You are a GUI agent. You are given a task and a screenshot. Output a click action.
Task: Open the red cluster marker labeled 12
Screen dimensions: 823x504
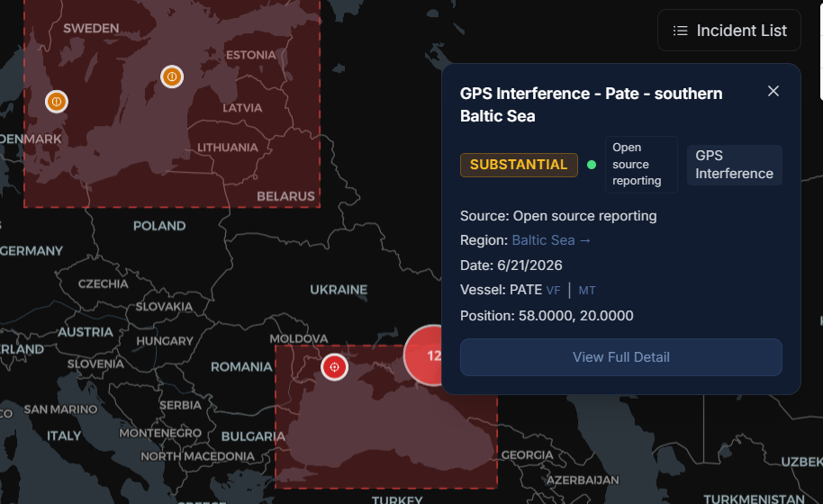[x=423, y=355]
